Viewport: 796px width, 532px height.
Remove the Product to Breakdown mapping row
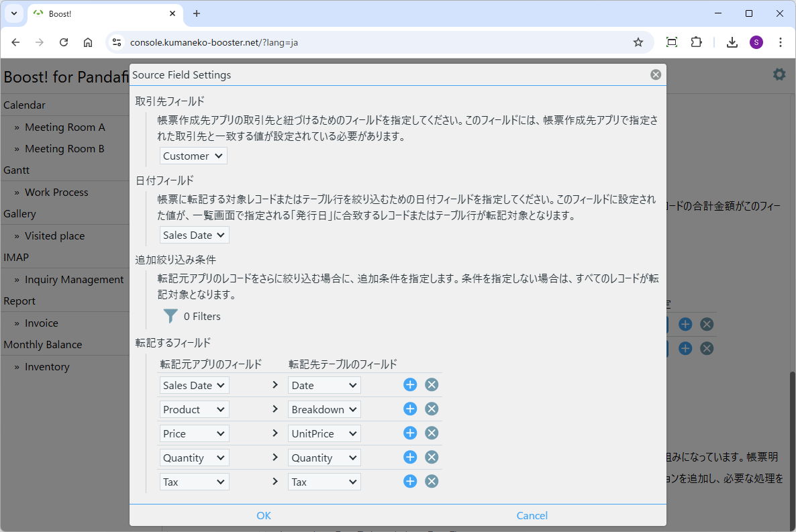coord(432,409)
